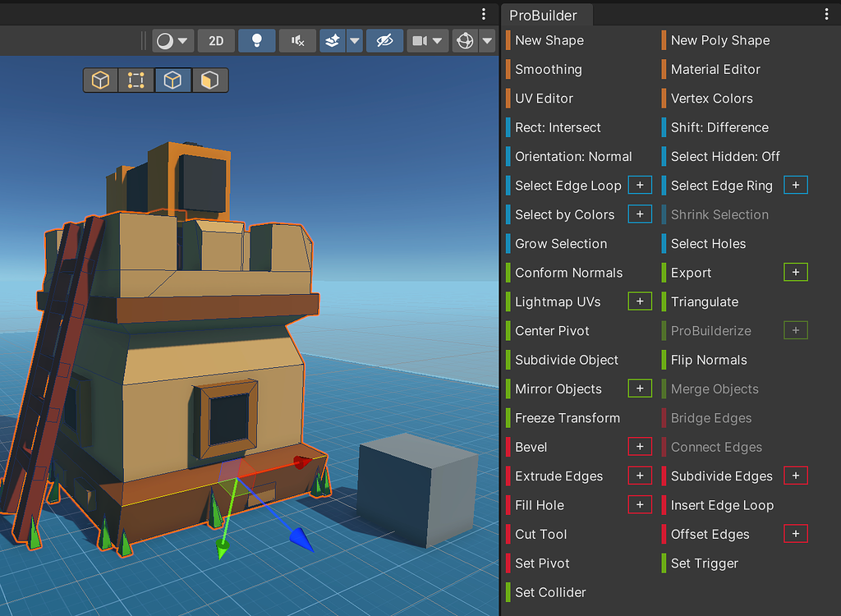Toggle scene visibility with the crossed-eye icon
The height and width of the screenshot is (616, 841).
point(386,40)
